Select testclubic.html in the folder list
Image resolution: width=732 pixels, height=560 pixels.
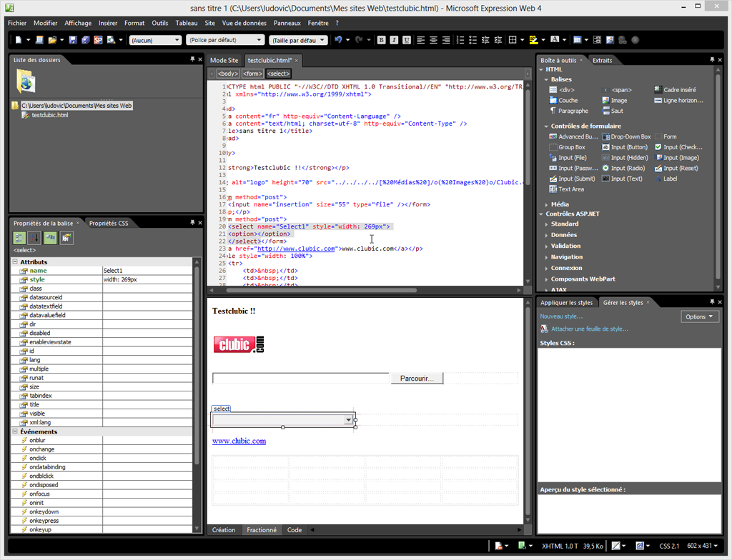pyautogui.click(x=49, y=115)
